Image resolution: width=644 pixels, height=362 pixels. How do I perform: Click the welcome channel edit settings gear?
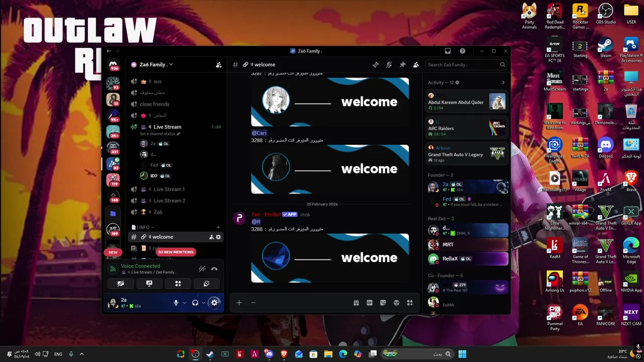(218, 237)
